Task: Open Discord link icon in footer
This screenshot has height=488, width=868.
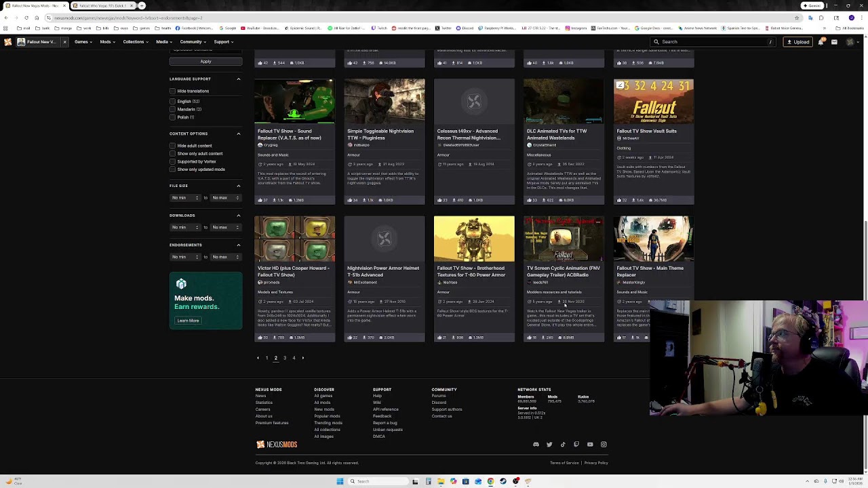Action: coord(536,445)
